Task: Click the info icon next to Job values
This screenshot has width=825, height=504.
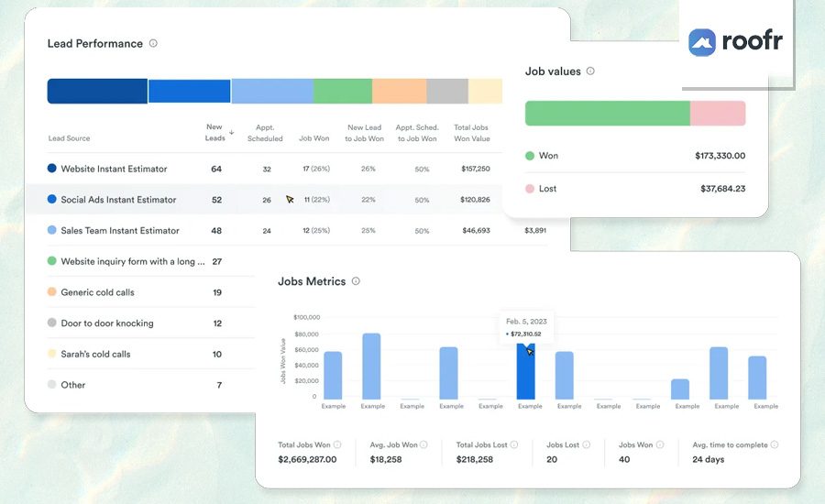Action: pos(590,71)
